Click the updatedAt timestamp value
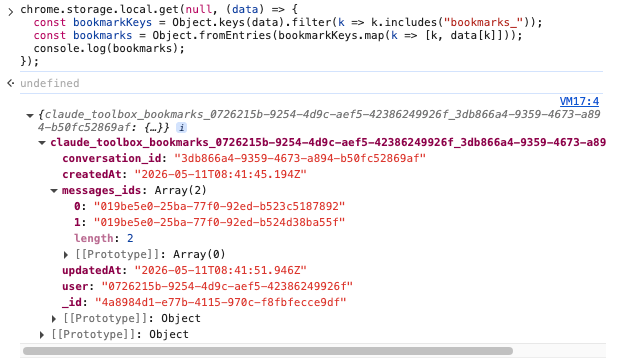624x362 pixels. click(x=220, y=270)
